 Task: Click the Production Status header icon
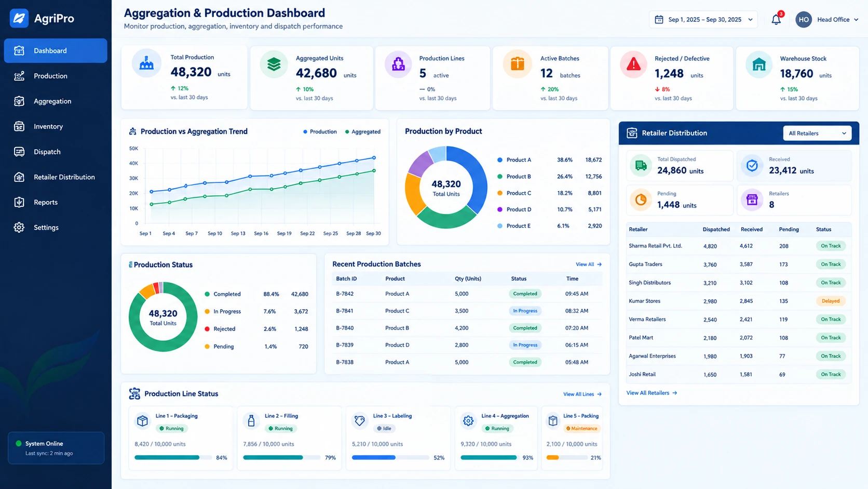pos(130,265)
